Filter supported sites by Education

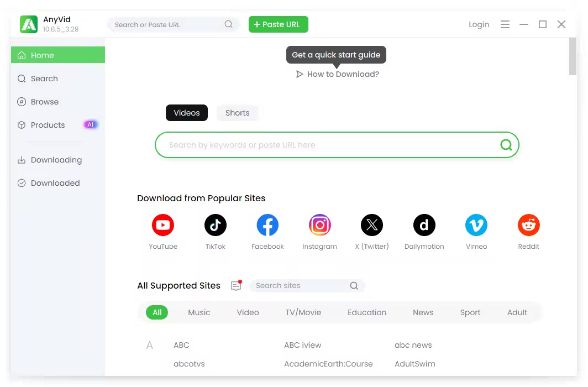(366, 312)
